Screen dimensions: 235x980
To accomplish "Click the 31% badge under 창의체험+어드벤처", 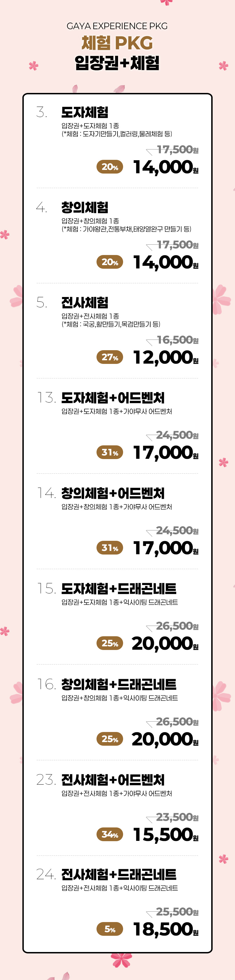I will [109, 548].
